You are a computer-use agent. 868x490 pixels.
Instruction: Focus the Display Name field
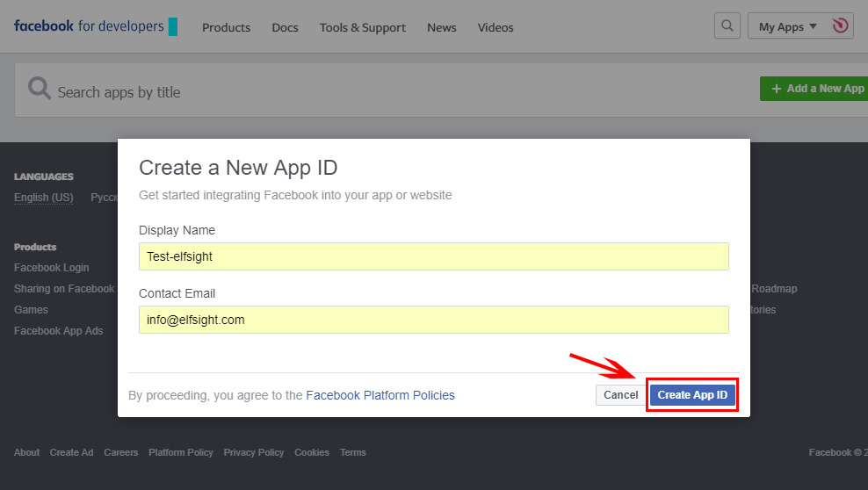pos(433,256)
